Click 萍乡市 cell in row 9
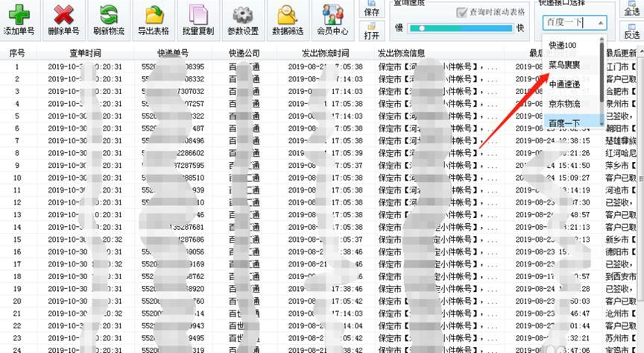This screenshot has width=644, height=353. pyautogui.click(x=621, y=166)
